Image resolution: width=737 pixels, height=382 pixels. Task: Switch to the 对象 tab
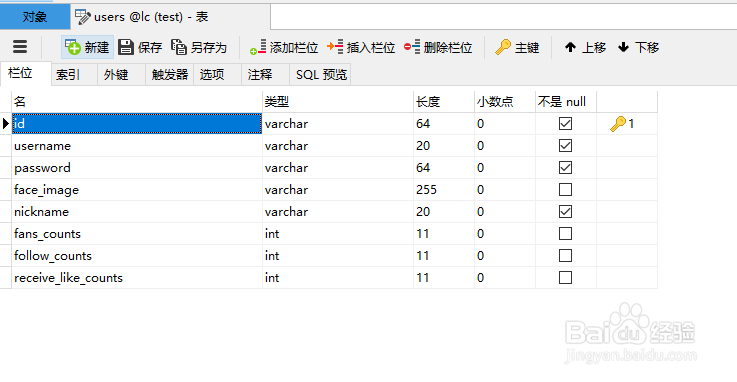click(35, 17)
